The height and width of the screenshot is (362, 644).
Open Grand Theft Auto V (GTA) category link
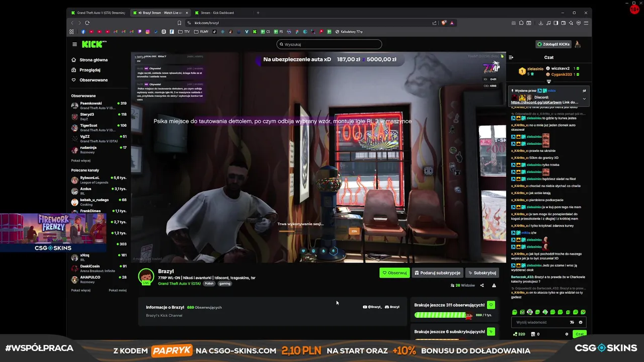[x=179, y=284]
